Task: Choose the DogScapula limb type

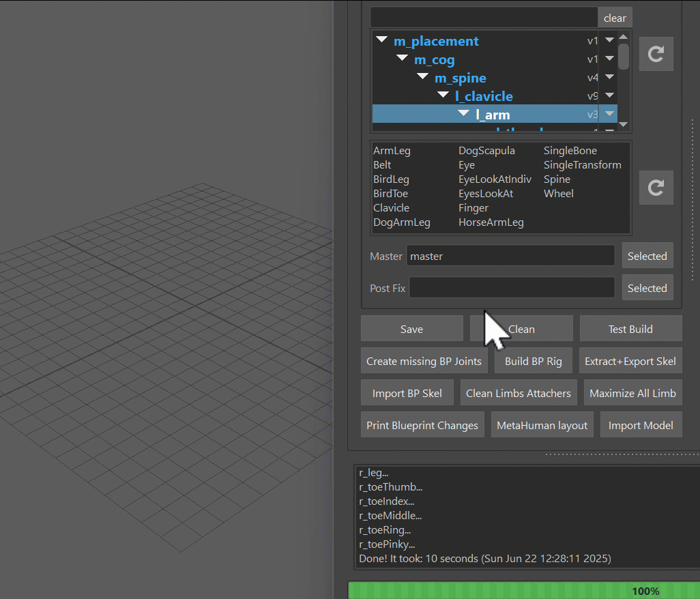Action: [486, 151]
